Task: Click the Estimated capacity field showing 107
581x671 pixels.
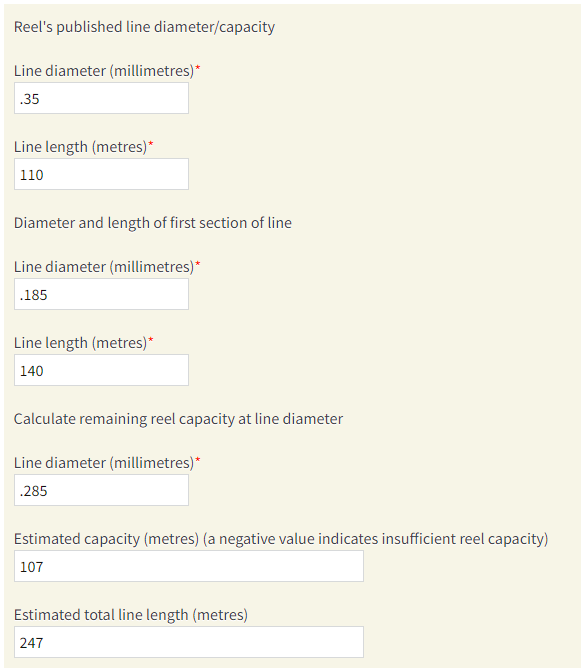Action: pos(189,566)
